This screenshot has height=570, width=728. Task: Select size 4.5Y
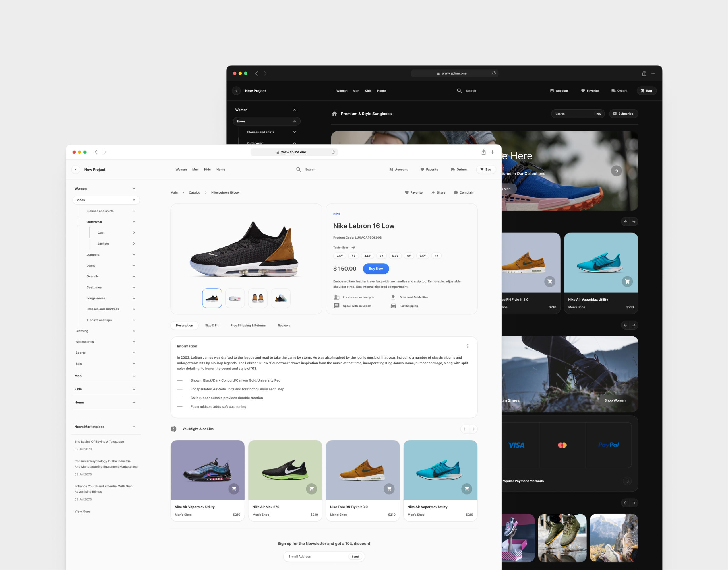[367, 256]
